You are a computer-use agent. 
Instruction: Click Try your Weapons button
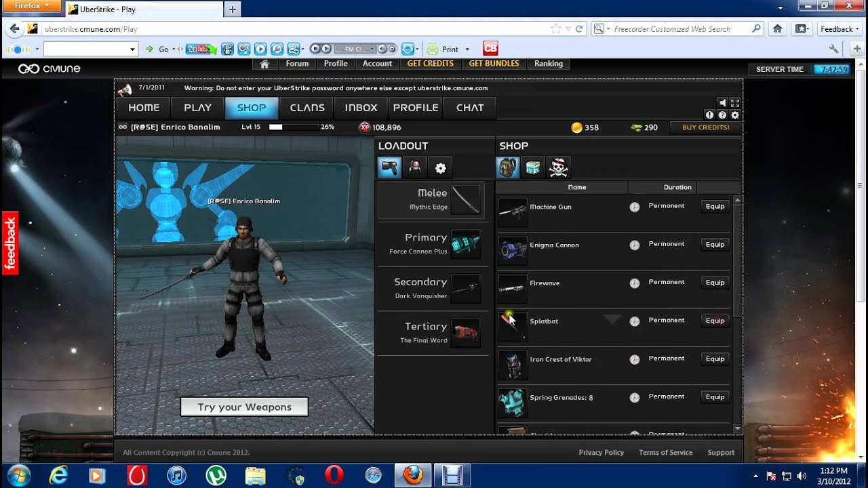[x=244, y=407]
